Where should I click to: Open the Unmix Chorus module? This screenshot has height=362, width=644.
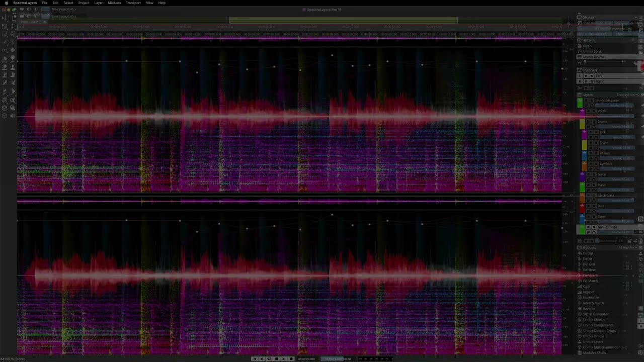[x=594, y=319]
